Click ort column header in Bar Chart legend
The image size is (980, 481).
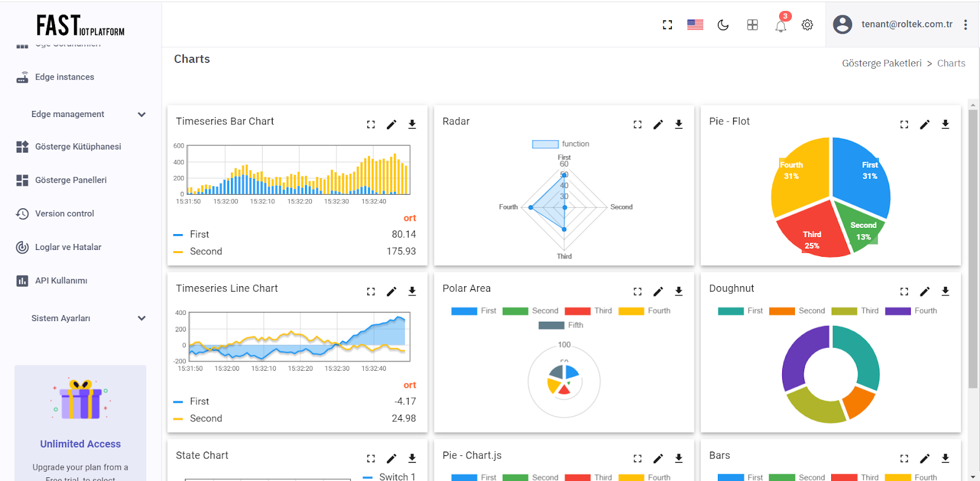tap(410, 218)
